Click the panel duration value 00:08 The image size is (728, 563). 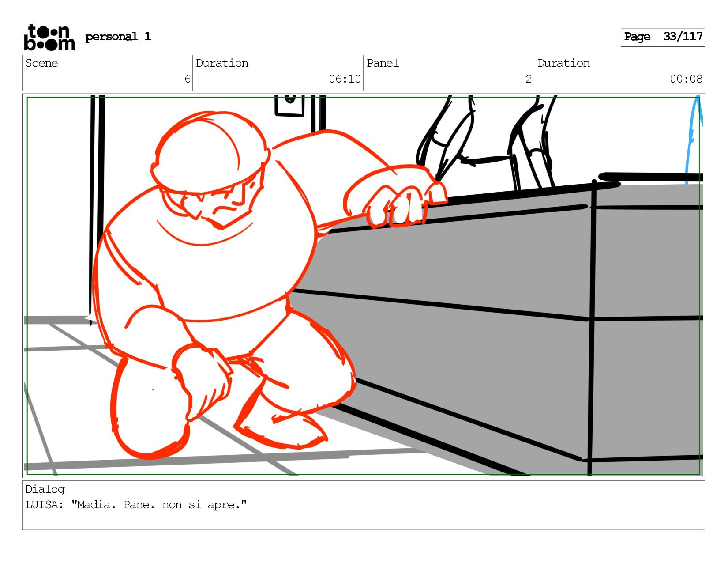click(x=686, y=79)
